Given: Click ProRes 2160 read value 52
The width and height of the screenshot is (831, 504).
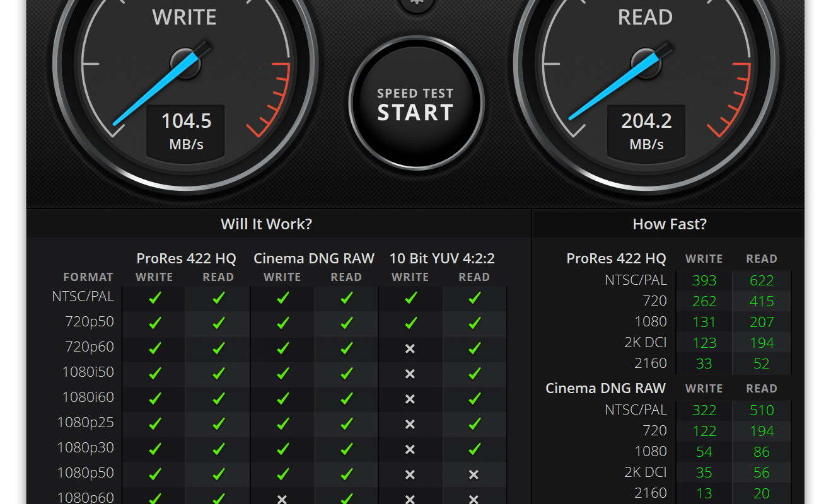Looking at the screenshot, I should [x=762, y=364].
